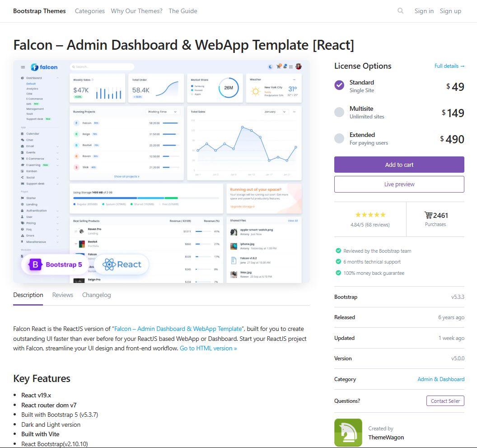Click the shopping cart icon beside 2461

tap(428, 215)
